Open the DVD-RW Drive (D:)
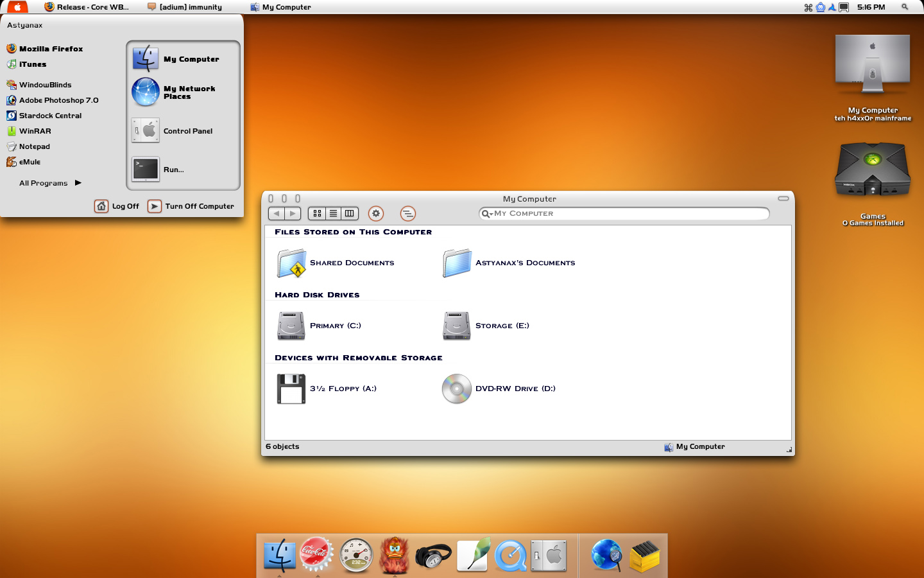Viewport: 924px width, 578px height. (457, 389)
